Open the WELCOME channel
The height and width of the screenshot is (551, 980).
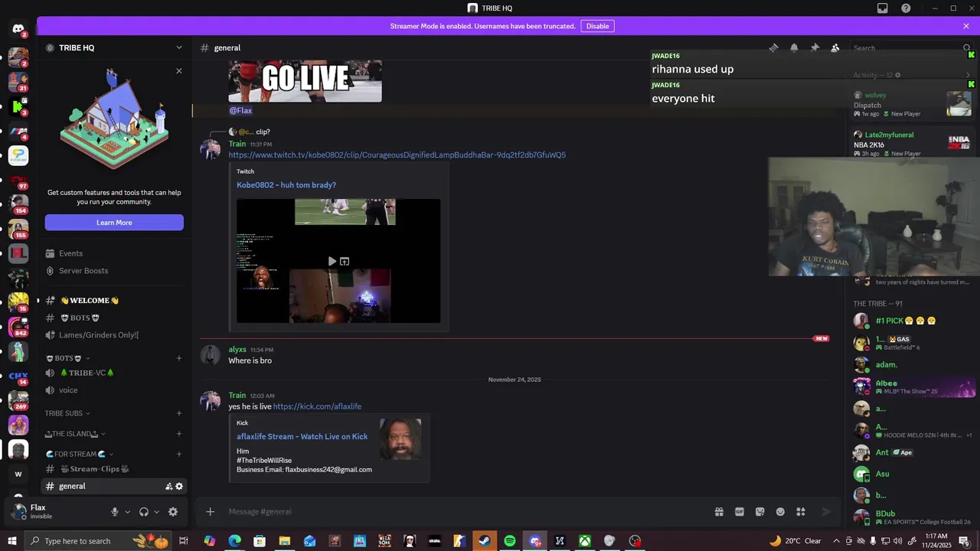(114, 300)
